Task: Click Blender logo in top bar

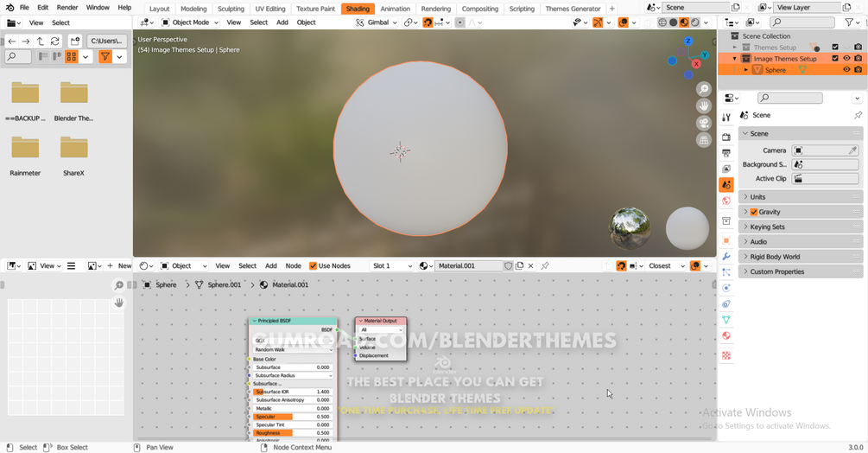Action: tap(10, 8)
